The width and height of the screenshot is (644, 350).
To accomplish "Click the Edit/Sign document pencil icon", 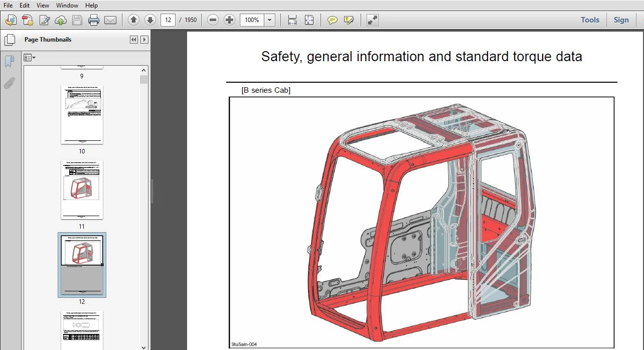I will pyautogui.click(x=44, y=20).
